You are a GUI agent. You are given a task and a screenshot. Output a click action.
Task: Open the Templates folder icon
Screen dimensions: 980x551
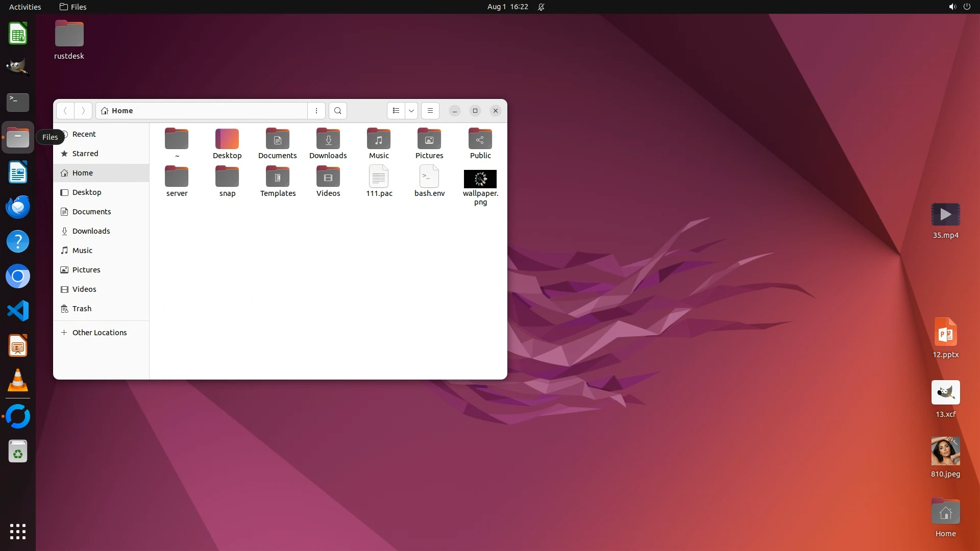(278, 177)
